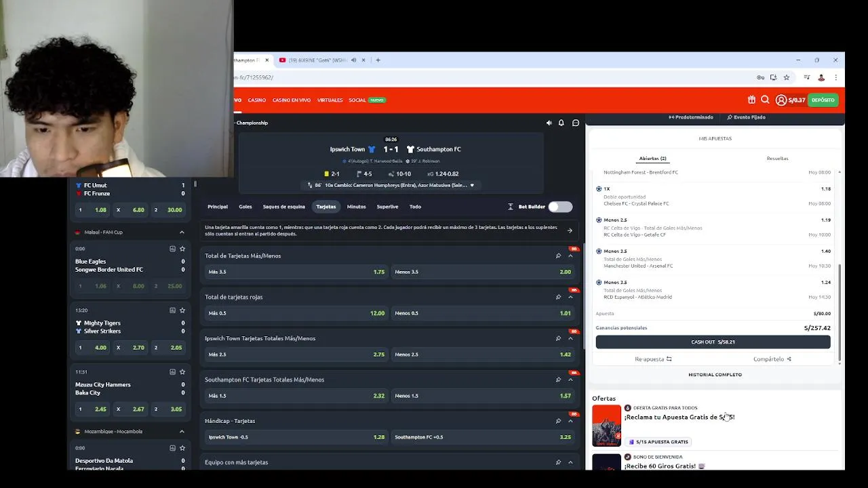Switch to the Saques de esquina tab

284,207
